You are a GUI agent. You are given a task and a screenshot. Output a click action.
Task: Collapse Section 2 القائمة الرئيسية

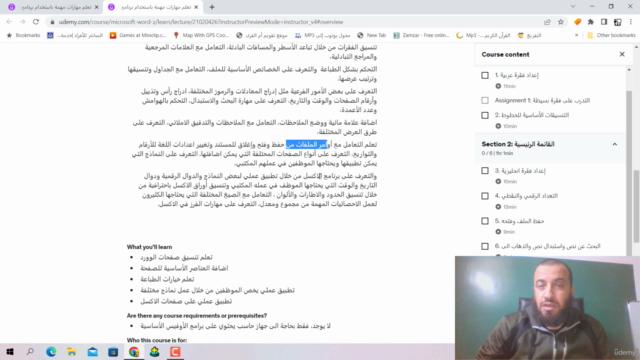[x=614, y=144]
